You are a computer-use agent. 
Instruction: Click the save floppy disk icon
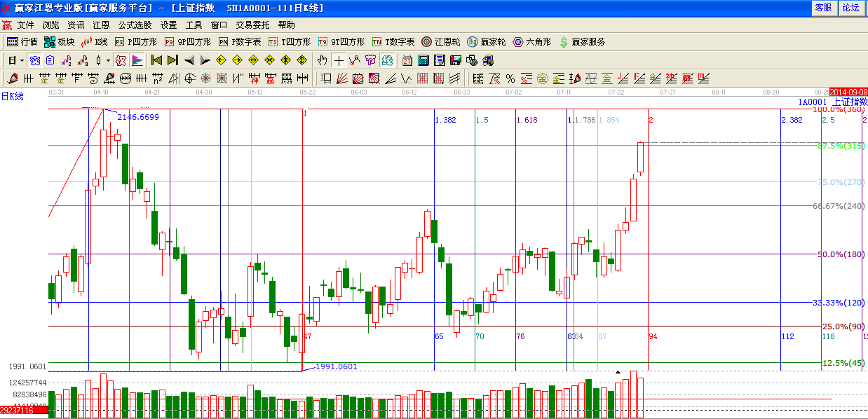[456, 60]
